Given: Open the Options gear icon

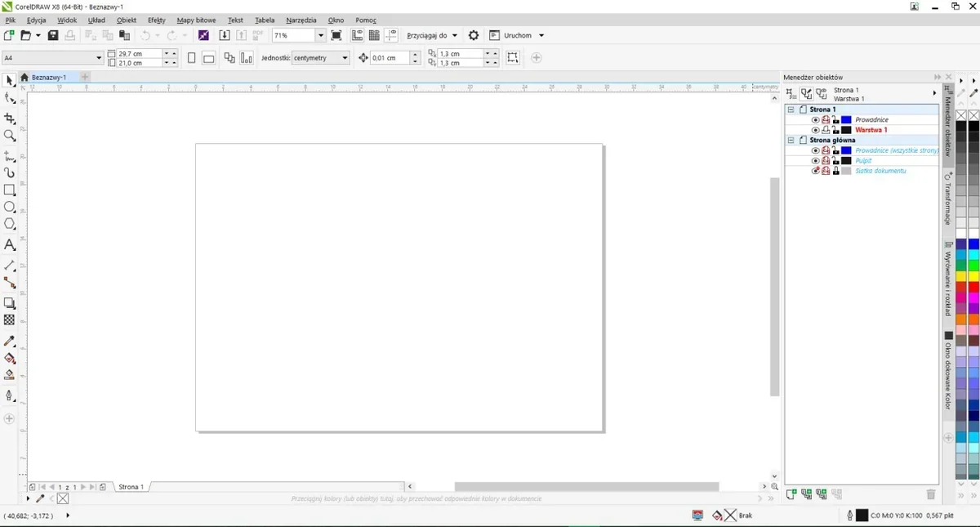Looking at the screenshot, I should click(473, 35).
